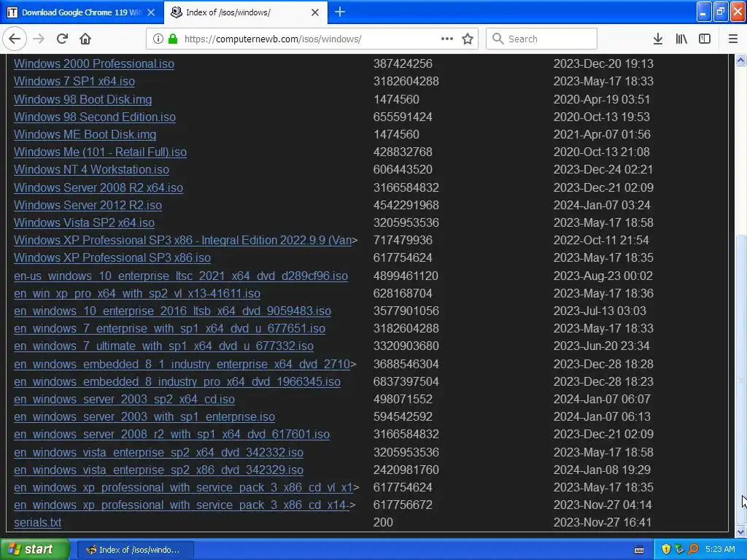Screen dimensions: 747x560
Task: Click the forward navigation arrow
Action: (x=39, y=39)
